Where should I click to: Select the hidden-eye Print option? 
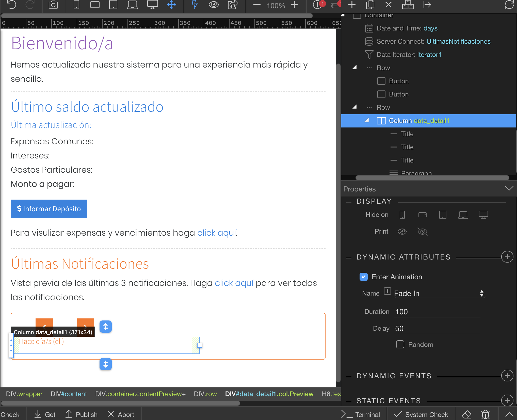tap(422, 231)
